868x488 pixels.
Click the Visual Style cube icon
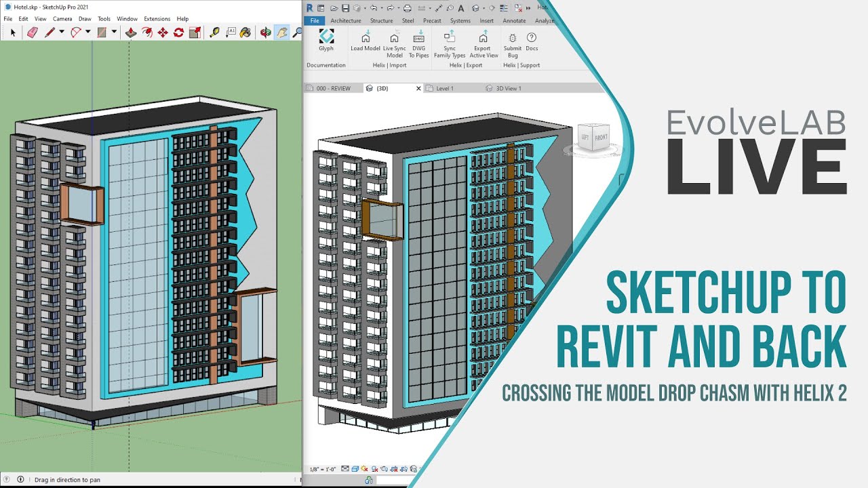[355, 468]
